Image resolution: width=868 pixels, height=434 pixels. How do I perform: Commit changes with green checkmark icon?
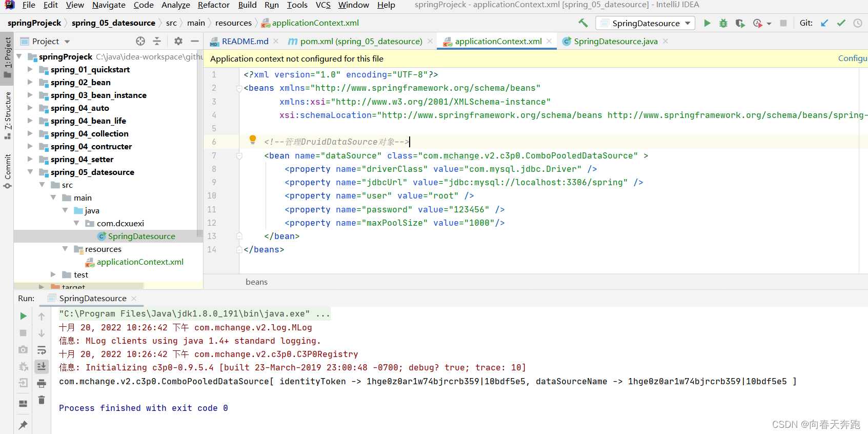(x=841, y=23)
